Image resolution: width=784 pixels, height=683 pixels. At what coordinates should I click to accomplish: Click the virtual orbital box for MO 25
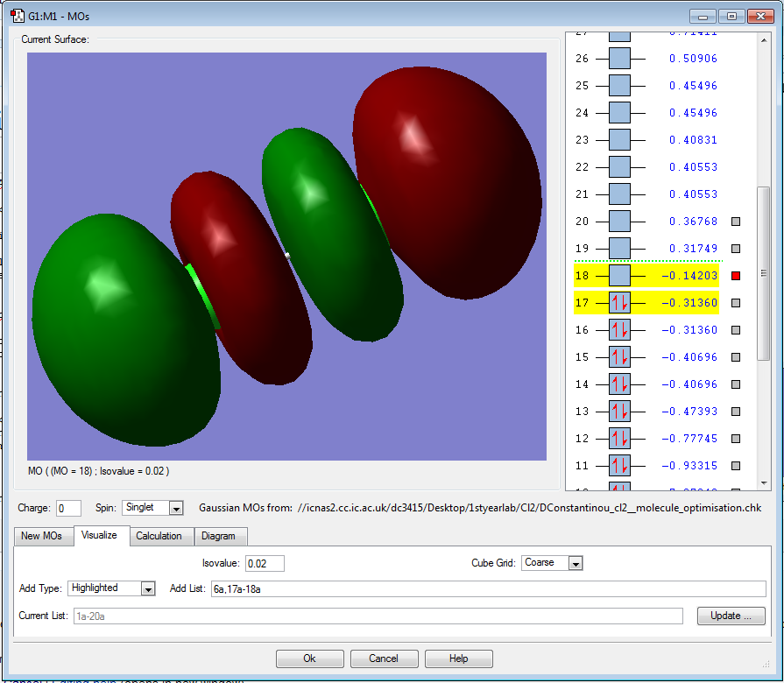[x=619, y=86]
